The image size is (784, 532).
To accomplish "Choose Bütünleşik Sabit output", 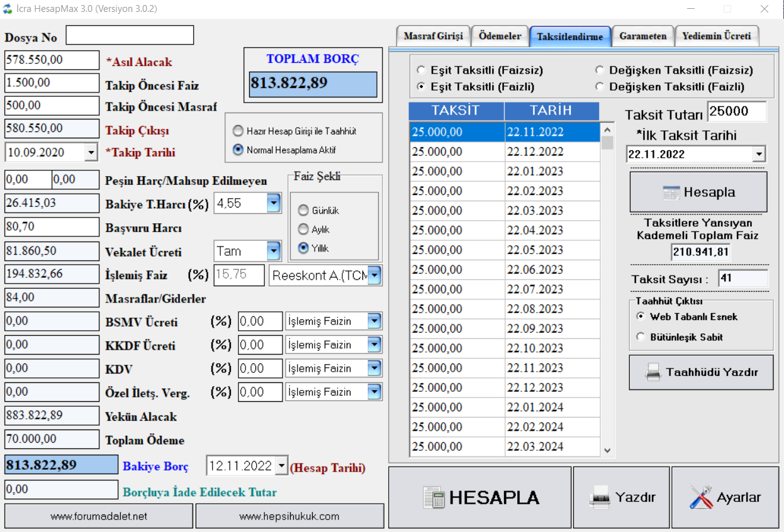I will pos(641,336).
